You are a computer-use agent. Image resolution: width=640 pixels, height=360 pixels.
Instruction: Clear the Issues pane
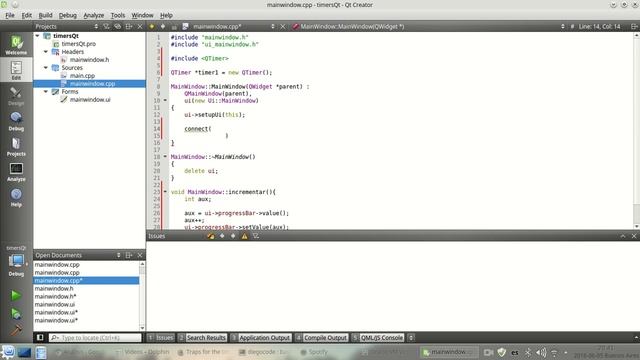[211, 236]
